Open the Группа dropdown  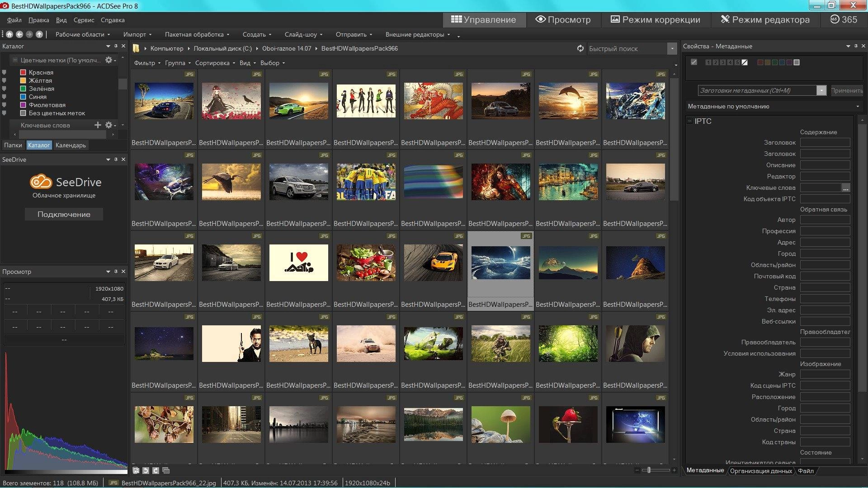tap(178, 63)
